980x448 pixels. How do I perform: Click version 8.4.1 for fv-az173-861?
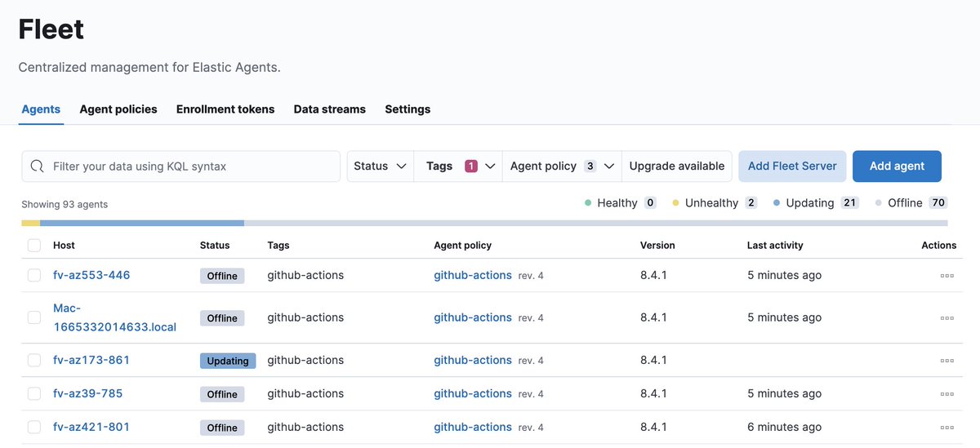(653, 360)
